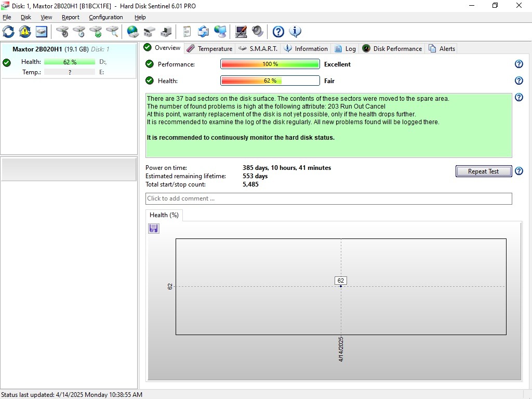Click the envelope with arrows icon
The height and width of the screenshot is (399, 532).
coord(203,32)
